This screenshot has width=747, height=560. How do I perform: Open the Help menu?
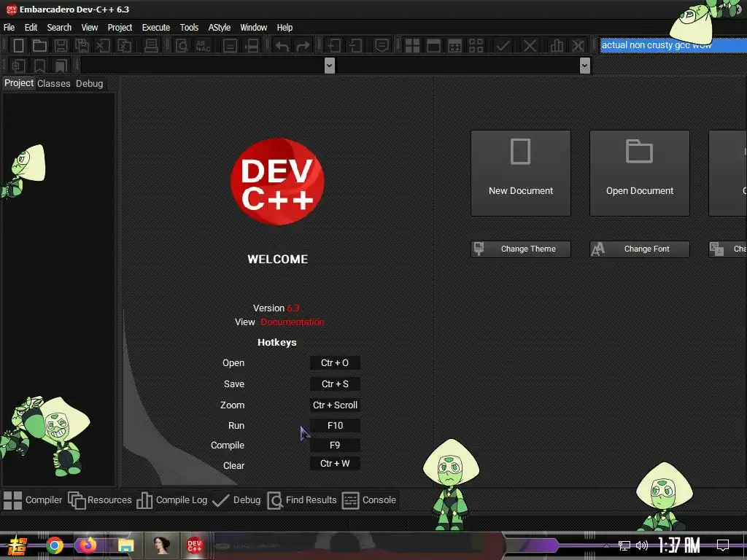pyautogui.click(x=285, y=28)
